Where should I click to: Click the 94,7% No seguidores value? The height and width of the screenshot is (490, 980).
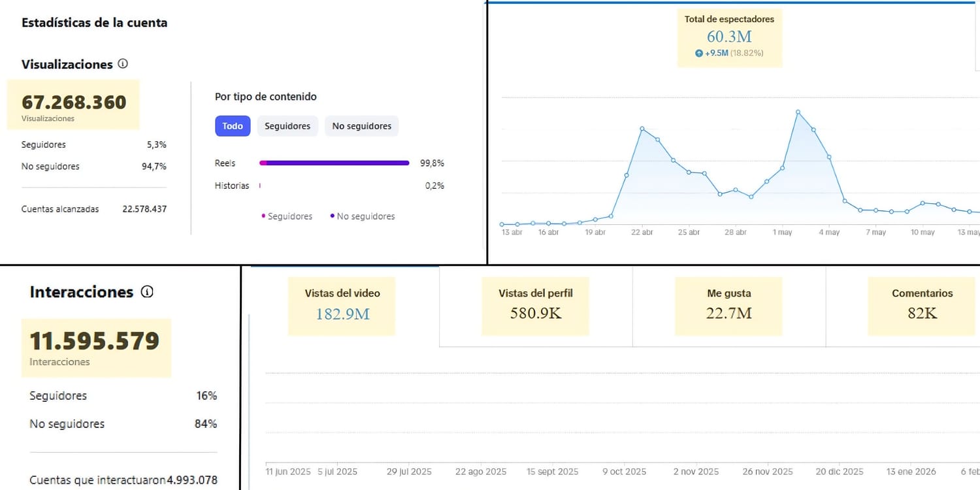click(154, 167)
